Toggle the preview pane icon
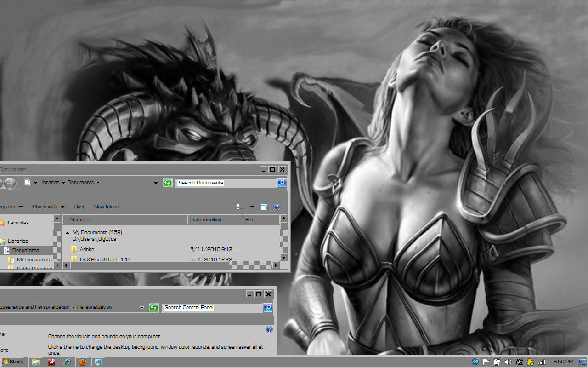 (264, 207)
